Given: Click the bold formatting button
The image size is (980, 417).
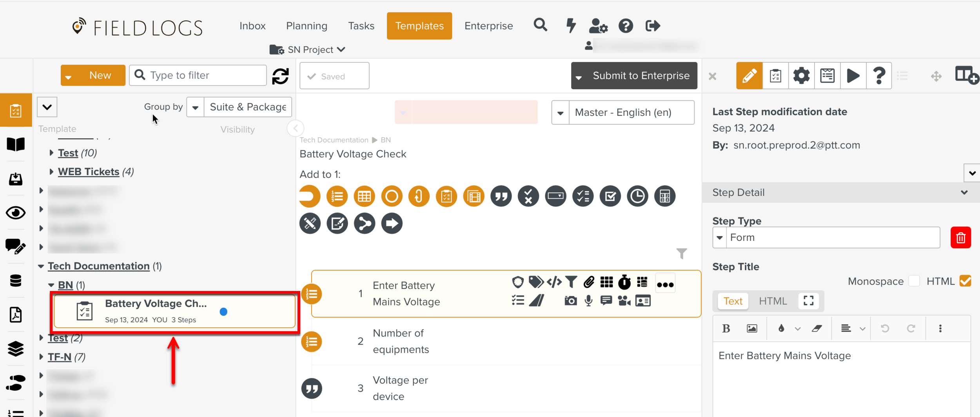Looking at the screenshot, I should point(726,329).
